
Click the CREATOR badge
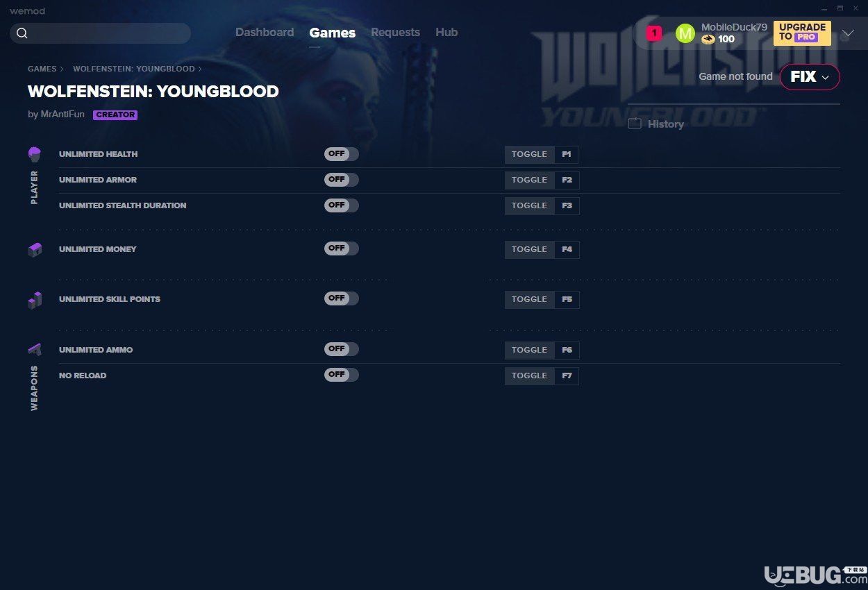click(115, 115)
